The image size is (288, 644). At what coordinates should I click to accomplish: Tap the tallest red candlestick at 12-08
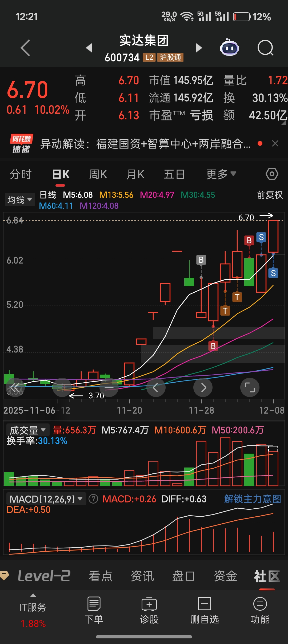click(x=273, y=236)
